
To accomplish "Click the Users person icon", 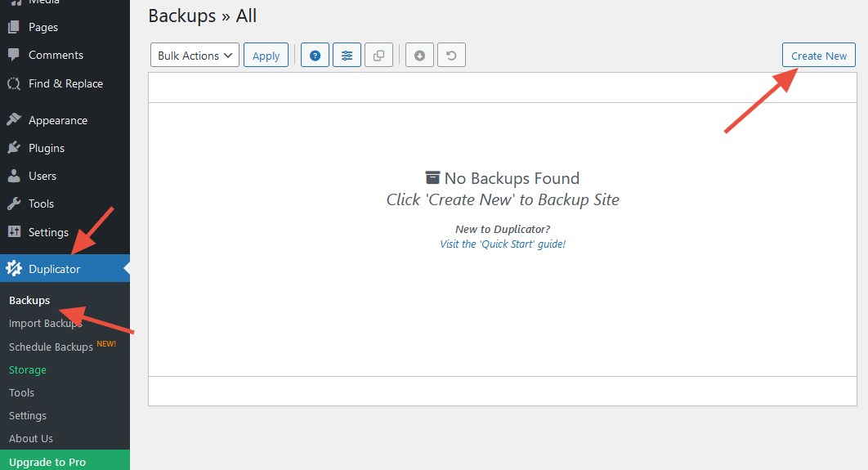I will click(x=14, y=176).
